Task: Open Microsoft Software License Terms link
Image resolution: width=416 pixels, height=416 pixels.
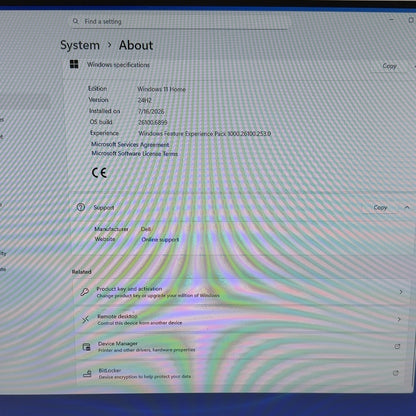Action: [x=135, y=153]
